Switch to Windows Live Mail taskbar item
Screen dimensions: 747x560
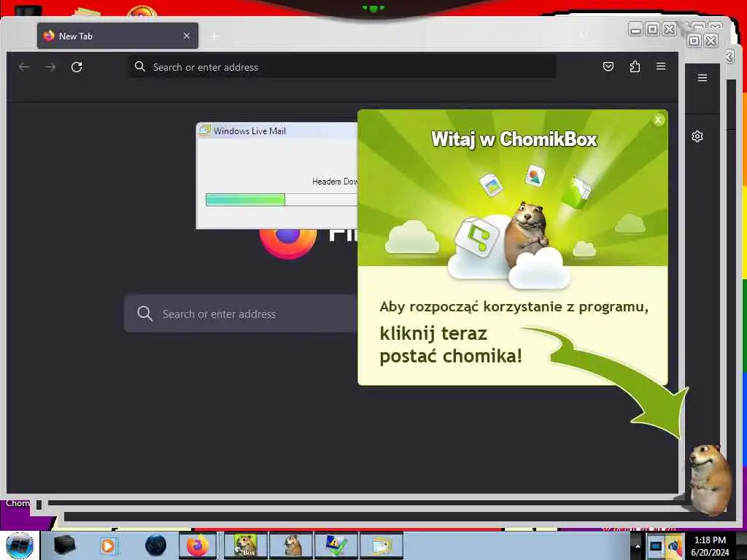click(381, 545)
